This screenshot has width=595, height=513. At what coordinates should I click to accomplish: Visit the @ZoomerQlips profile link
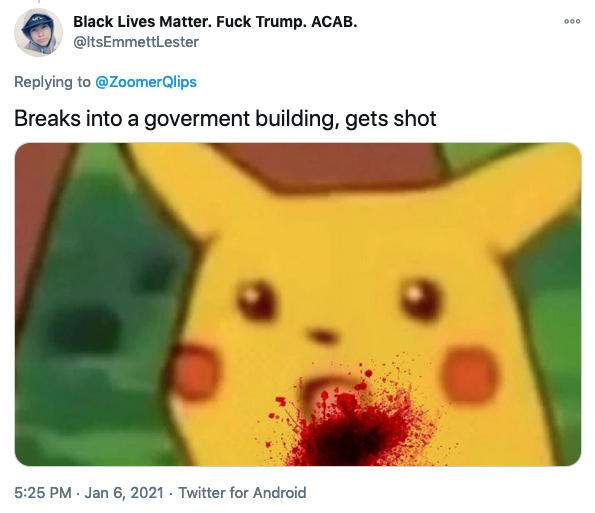coord(146,82)
